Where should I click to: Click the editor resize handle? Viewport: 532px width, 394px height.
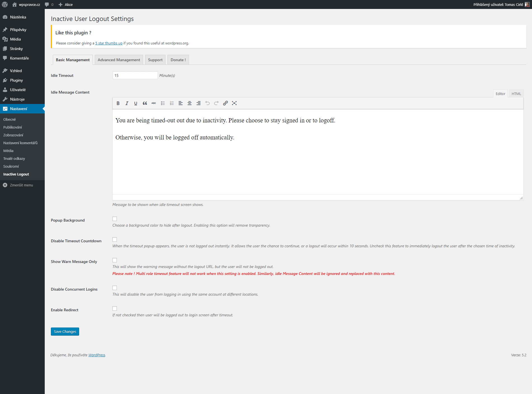pyautogui.click(x=521, y=198)
